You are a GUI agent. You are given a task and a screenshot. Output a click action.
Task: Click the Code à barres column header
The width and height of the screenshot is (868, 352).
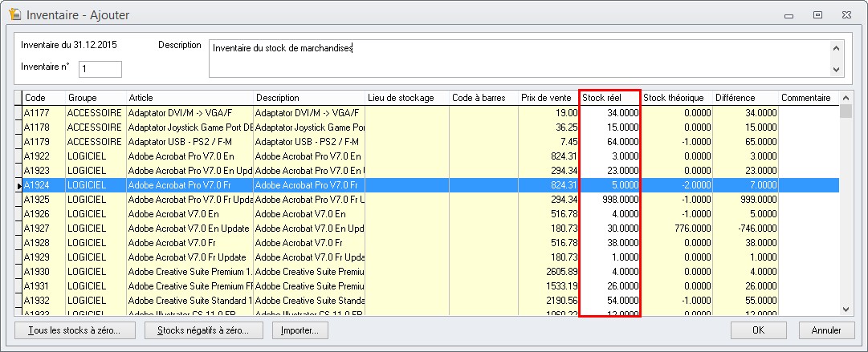pos(484,98)
